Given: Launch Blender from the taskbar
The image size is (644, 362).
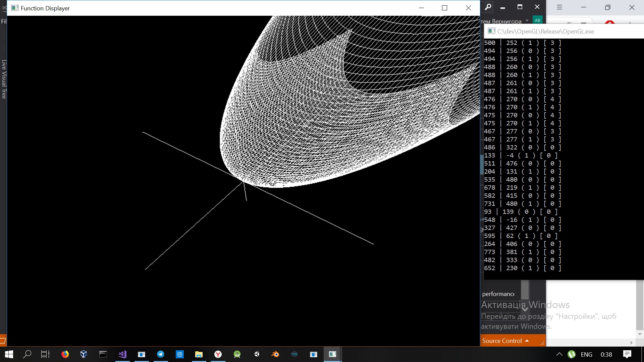Looking at the screenshot, I should [x=275, y=354].
